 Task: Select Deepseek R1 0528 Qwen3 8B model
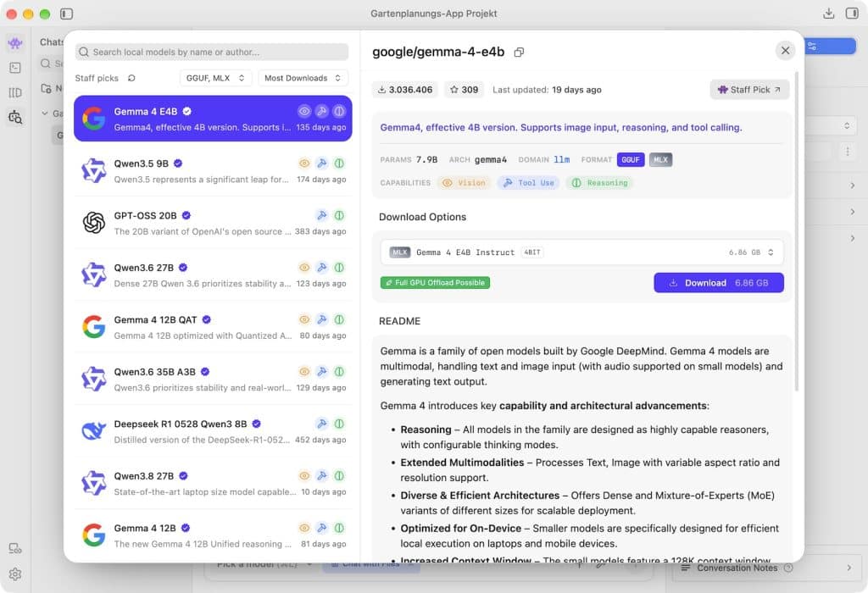(x=213, y=431)
